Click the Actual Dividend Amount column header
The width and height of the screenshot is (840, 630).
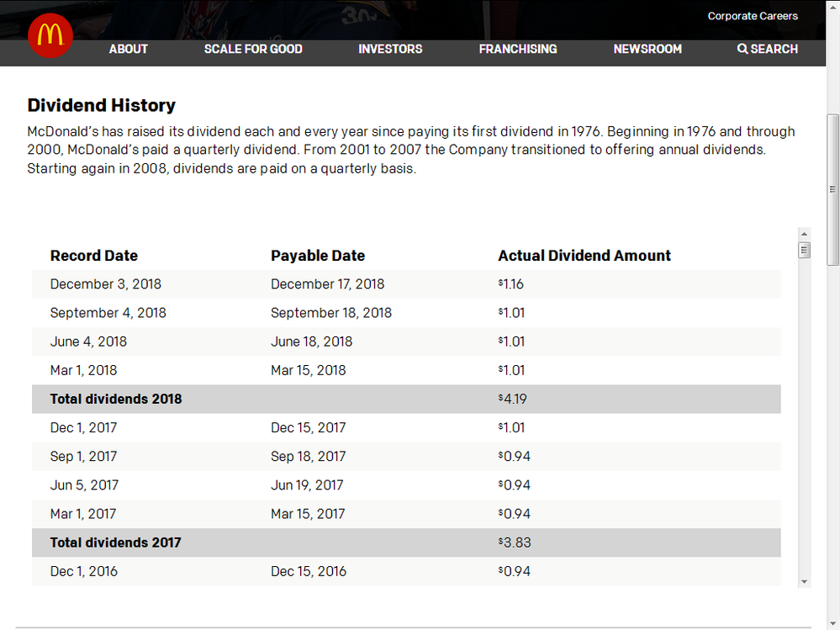point(584,256)
